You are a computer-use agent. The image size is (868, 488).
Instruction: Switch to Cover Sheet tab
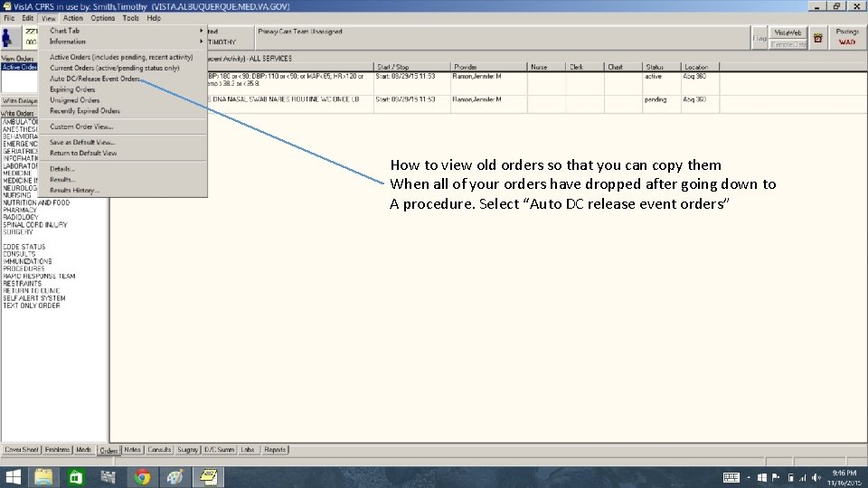(22, 450)
